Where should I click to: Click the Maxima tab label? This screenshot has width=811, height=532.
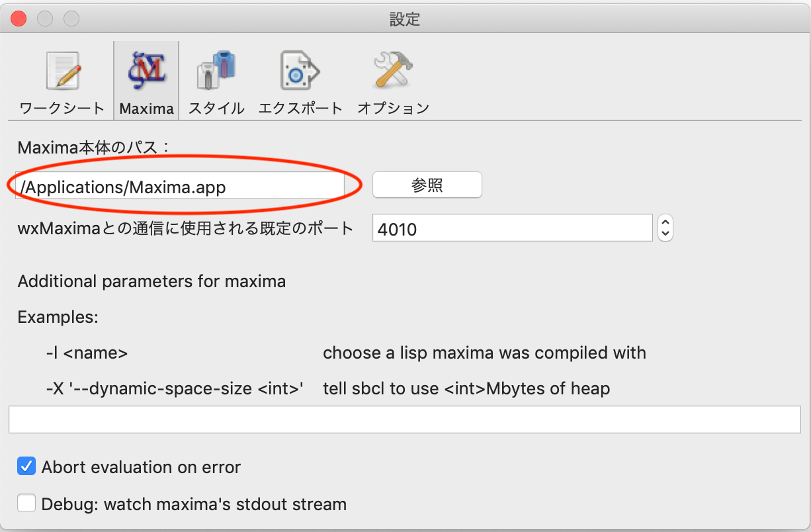(x=146, y=109)
